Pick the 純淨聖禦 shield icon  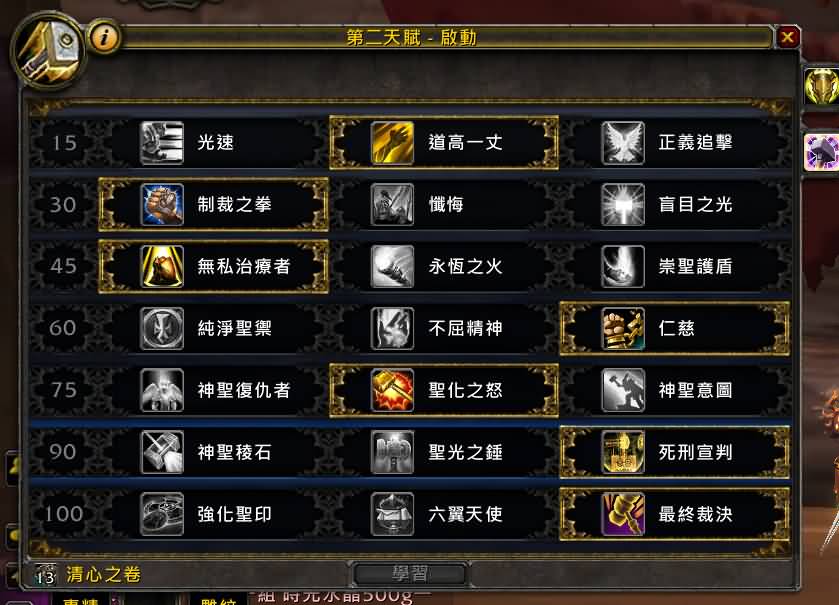click(x=162, y=328)
